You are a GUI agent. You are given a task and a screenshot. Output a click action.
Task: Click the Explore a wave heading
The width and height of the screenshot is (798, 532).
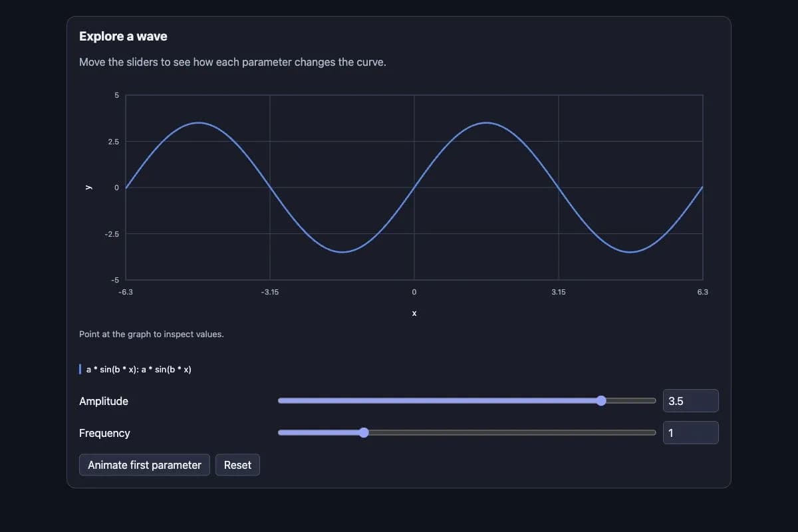pos(123,36)
